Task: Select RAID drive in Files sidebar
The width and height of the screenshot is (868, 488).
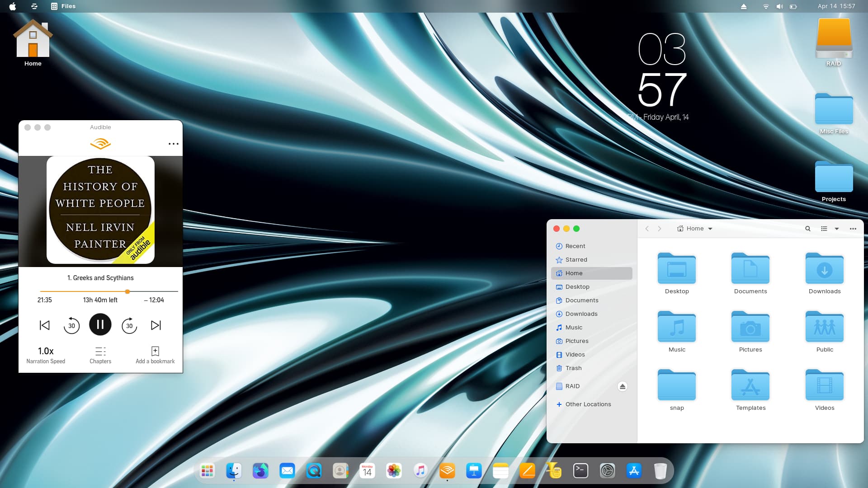Action: click(x=583, y=386)
